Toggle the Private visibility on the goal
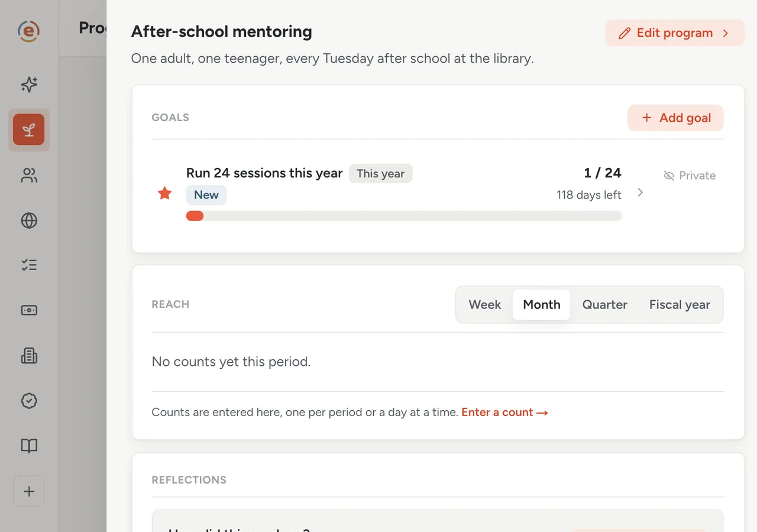 [690, 176]
